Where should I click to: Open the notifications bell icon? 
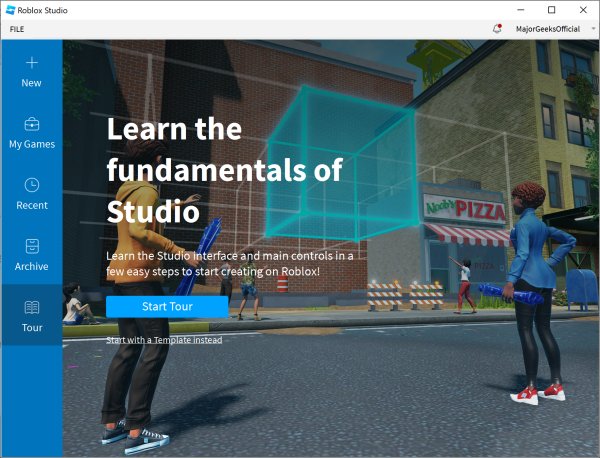coord(497,28)
